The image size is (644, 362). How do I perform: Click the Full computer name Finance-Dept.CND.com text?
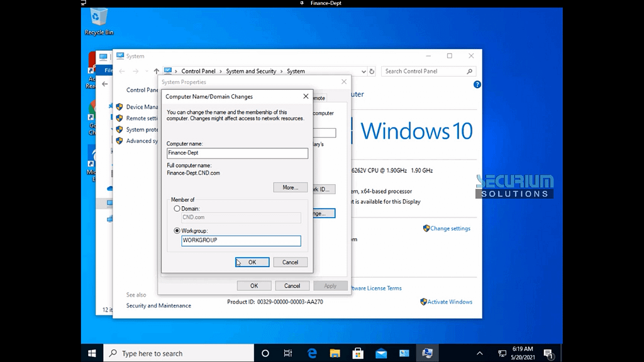click(x=193, y=173)
